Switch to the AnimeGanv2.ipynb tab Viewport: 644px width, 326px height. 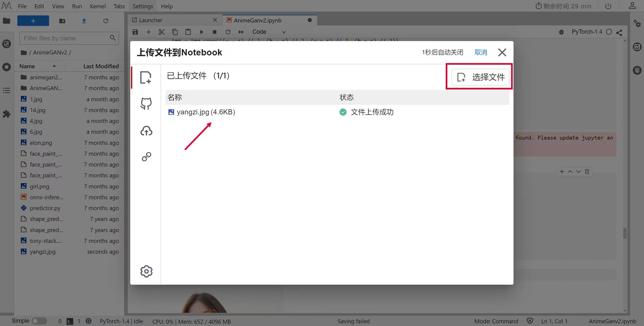click(x=269, y=20)
